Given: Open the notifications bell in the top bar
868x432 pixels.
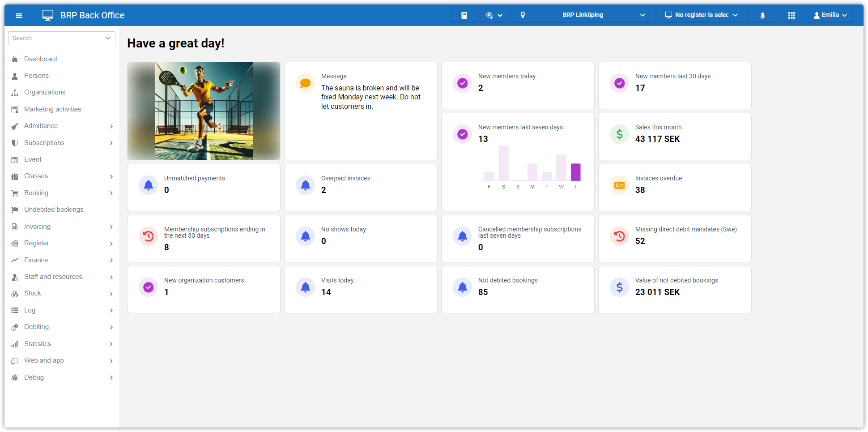Looking at the screenshot, I should coord(762,15).
